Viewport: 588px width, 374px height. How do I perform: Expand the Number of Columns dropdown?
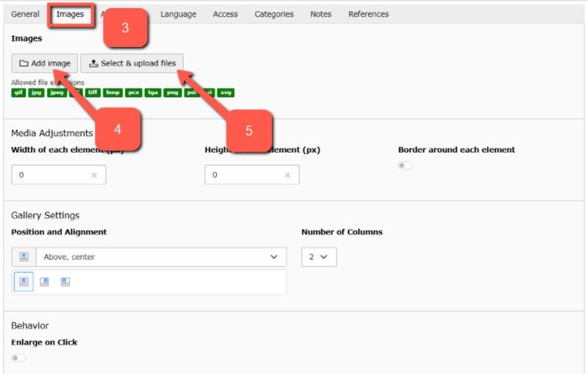pos(319,257)
